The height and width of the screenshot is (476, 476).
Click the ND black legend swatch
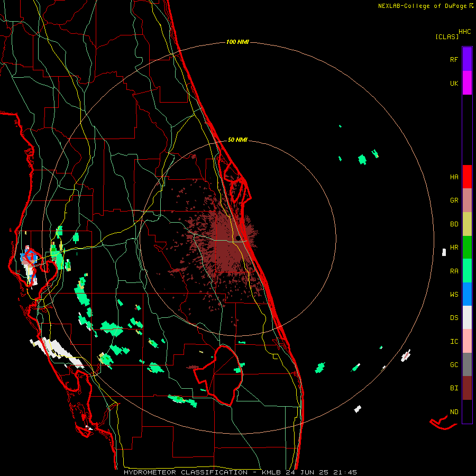click(x=467, y=411)
